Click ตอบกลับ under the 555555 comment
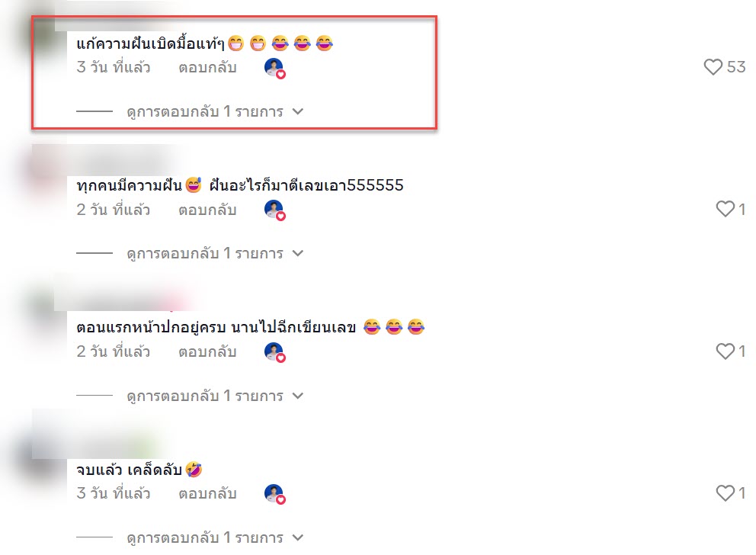The height and width of the screenshot is (555, 756). click(207, 210)
